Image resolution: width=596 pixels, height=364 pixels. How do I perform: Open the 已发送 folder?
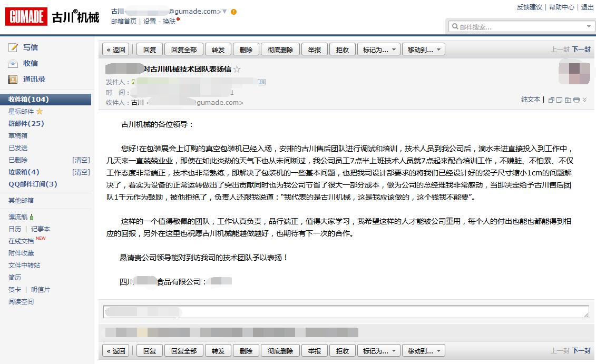pos(18,148)
